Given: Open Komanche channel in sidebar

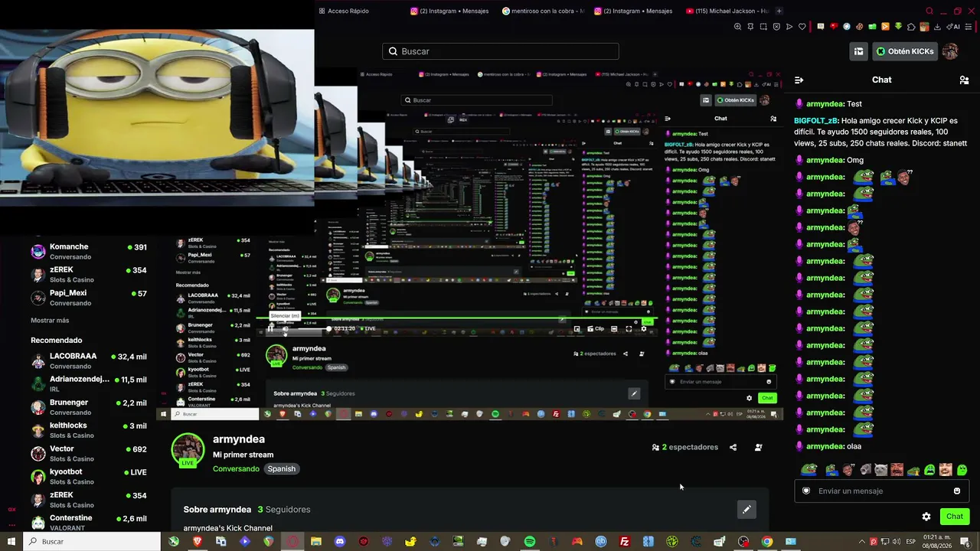Looking at the screenshot, I should [89, 252].
